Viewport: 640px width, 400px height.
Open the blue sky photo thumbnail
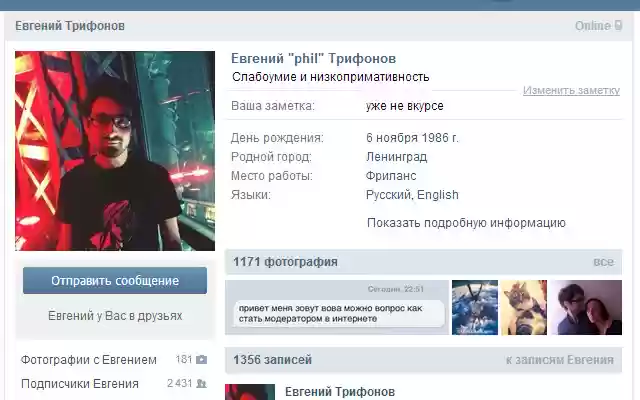click(475, 307)
